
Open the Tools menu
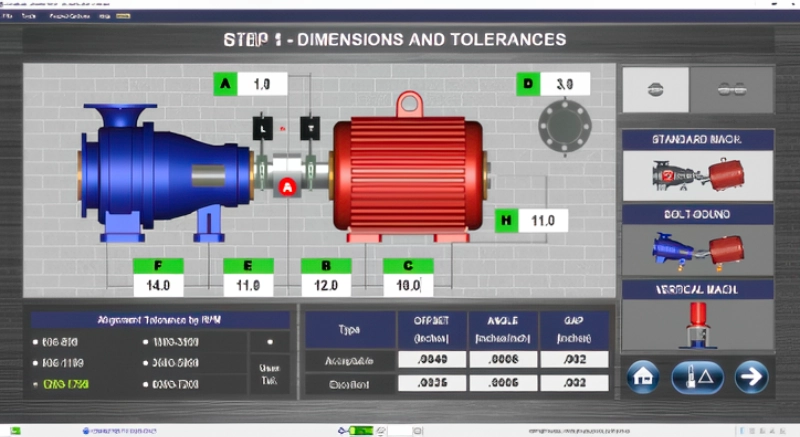[28, 18]
